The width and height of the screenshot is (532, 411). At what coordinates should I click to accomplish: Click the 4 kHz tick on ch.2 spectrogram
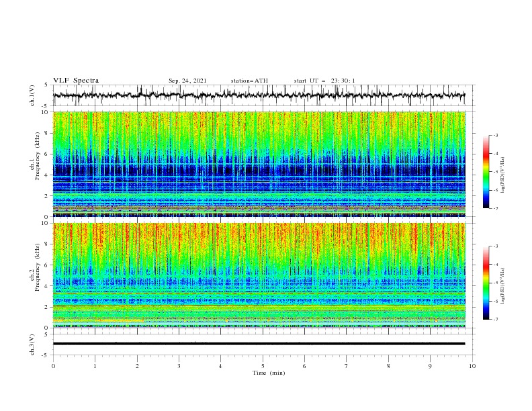pos(47,286)
